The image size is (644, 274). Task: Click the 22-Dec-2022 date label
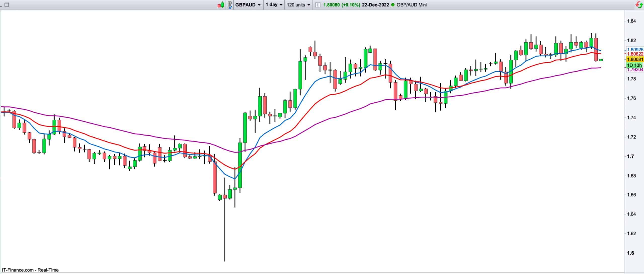coord(375,5)
